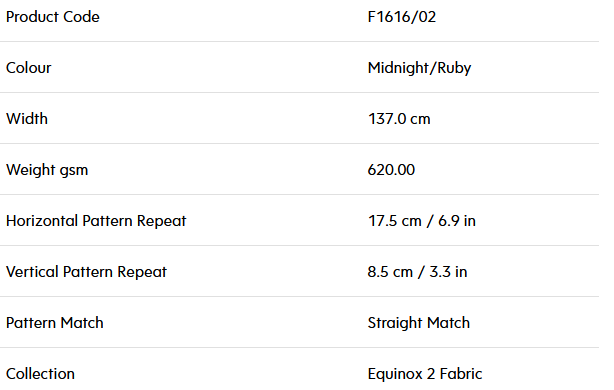
Task: Select the F1616/02 product code value
Action: 402,17
